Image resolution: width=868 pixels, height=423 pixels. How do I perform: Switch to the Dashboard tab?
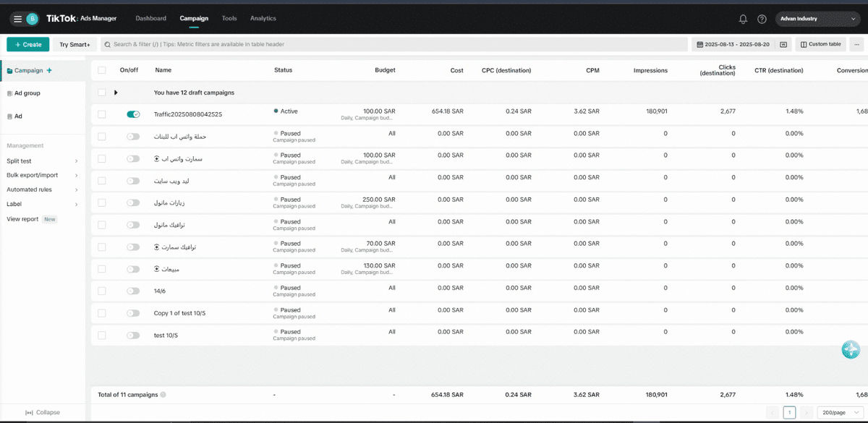coord(150,18)
